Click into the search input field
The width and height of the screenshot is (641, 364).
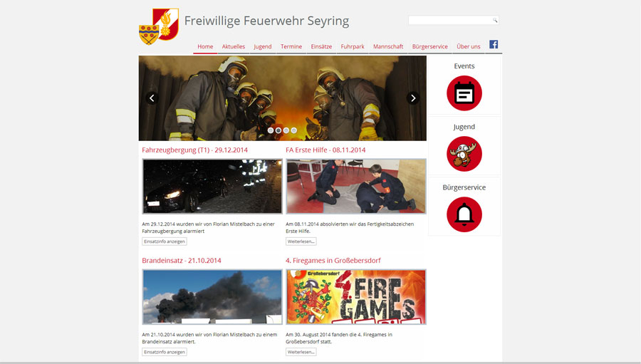coord(449,20)
